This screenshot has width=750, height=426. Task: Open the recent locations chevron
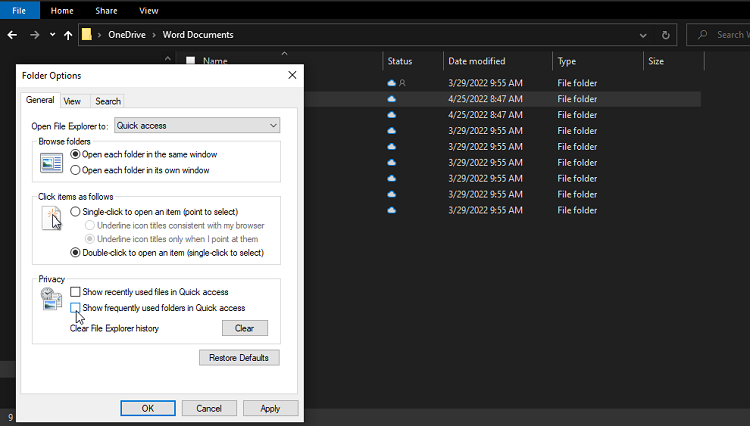[x=52, y=35]
